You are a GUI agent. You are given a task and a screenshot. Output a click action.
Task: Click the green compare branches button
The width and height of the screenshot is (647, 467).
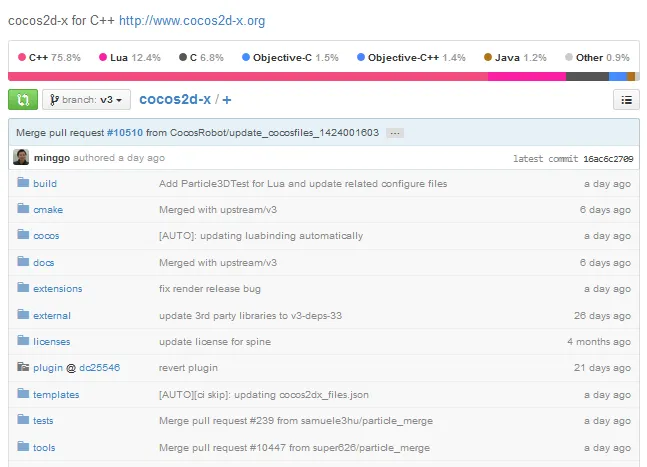pyautogui.click(x=22, y=100)
